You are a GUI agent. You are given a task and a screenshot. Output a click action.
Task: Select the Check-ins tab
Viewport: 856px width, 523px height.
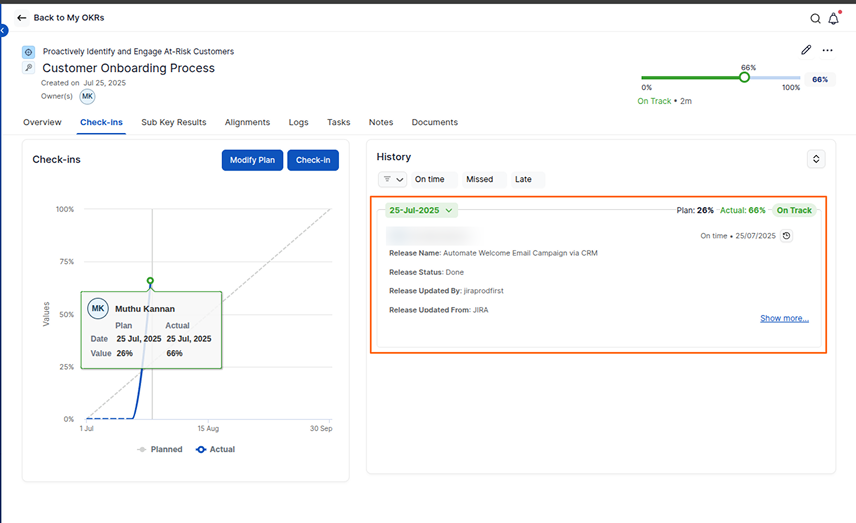coord(102,122)
